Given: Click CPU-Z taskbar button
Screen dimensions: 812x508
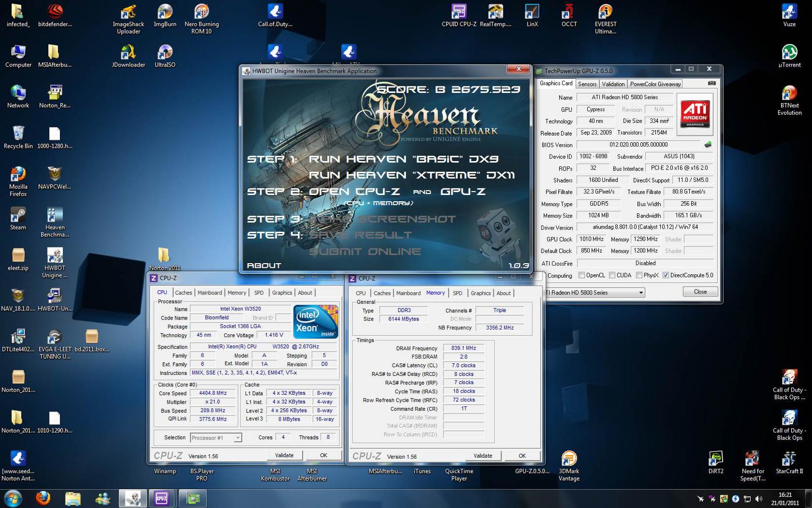Looking at the screenshot, I should (161, 498).
